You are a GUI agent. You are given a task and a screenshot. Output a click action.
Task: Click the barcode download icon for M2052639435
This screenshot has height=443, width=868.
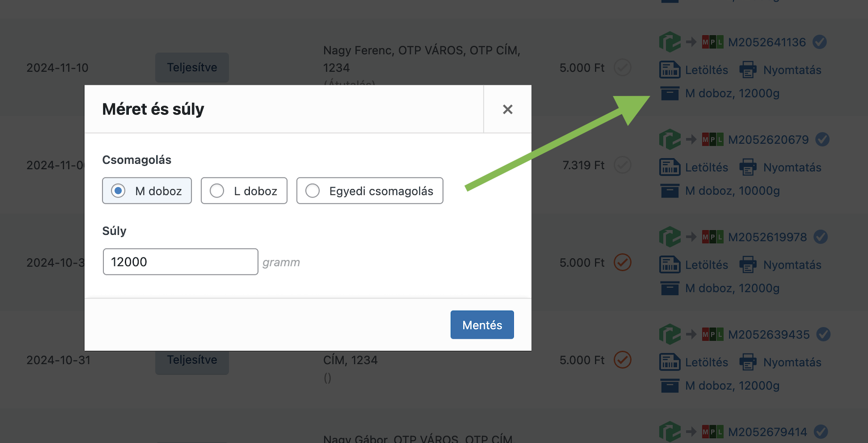[x=670, y=363]
